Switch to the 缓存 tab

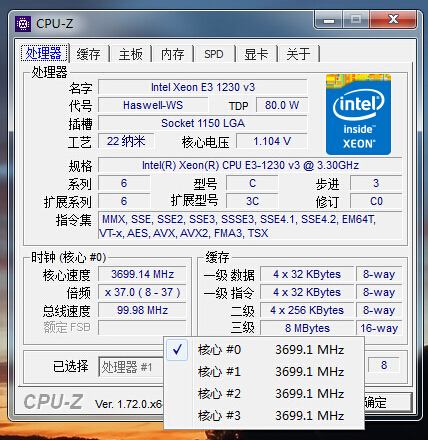click(88, 54)
